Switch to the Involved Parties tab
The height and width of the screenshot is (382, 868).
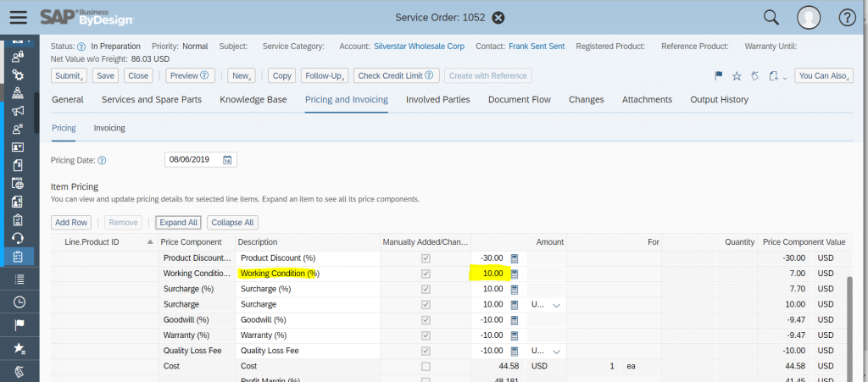click(x=438, y=99)
